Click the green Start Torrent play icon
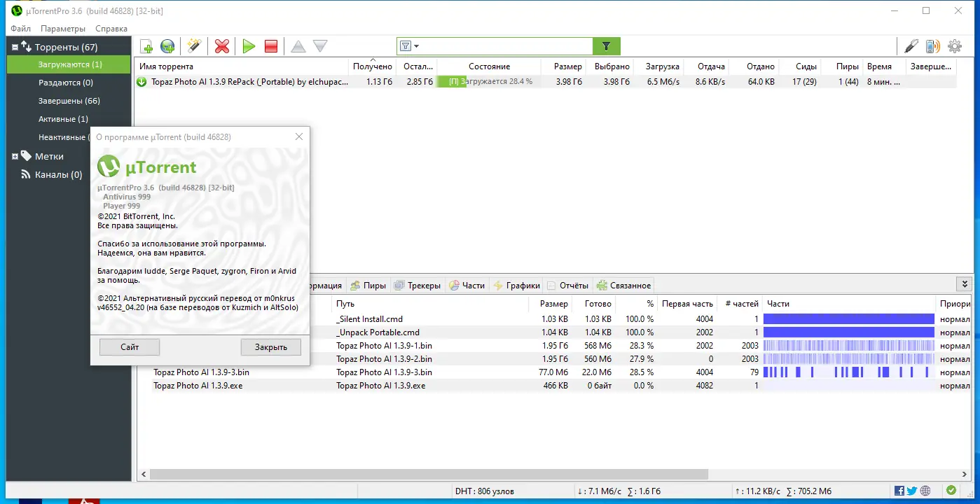This screenshot has width=980, height=504. 249,47
